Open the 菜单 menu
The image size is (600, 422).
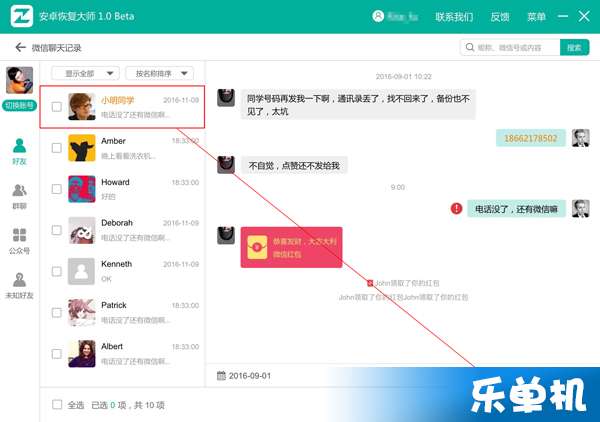tap(536, 16)
